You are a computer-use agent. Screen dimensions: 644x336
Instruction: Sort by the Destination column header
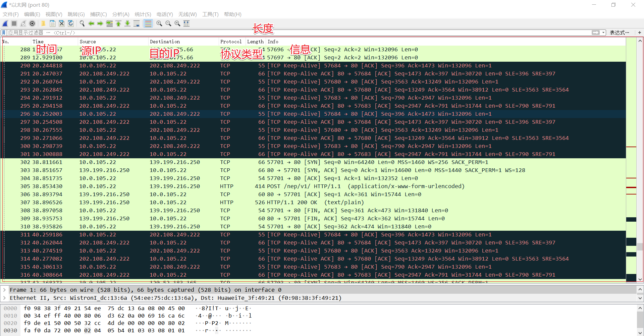tap(183, 42)
